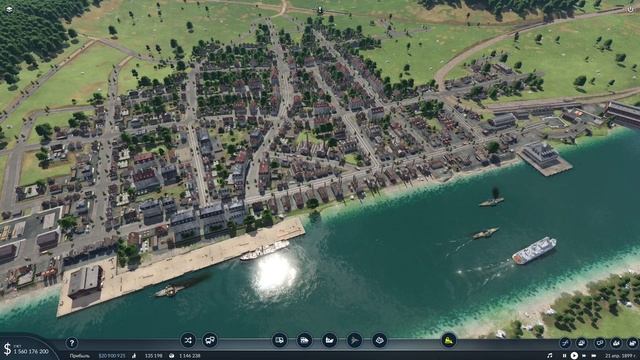Open the vehicle manager icon

coord(210,340)
